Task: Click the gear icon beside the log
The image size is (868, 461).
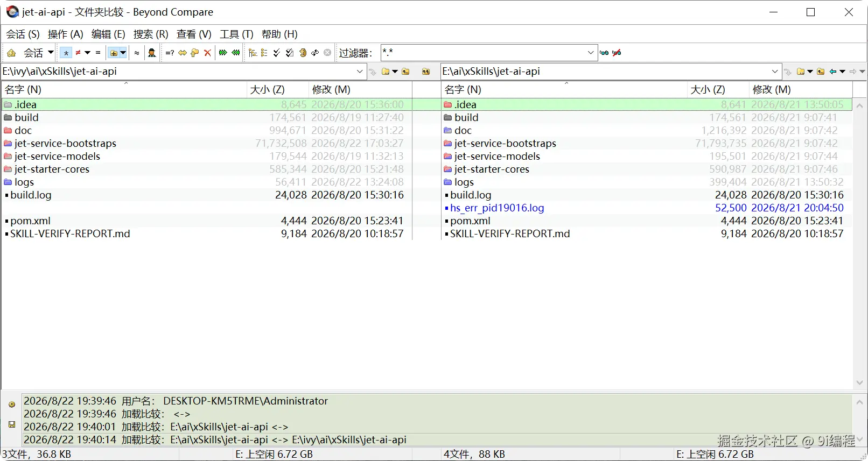Action: [12, 405]
